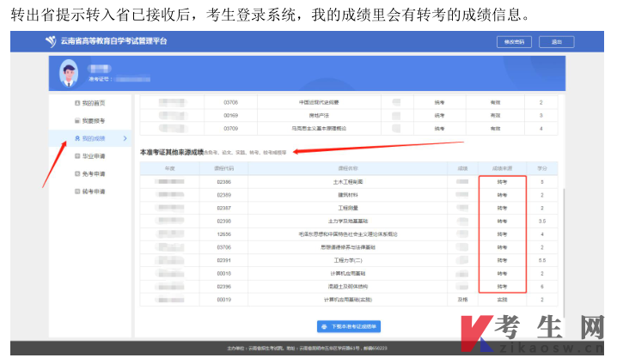Click course code 00169

coord(230,116)
